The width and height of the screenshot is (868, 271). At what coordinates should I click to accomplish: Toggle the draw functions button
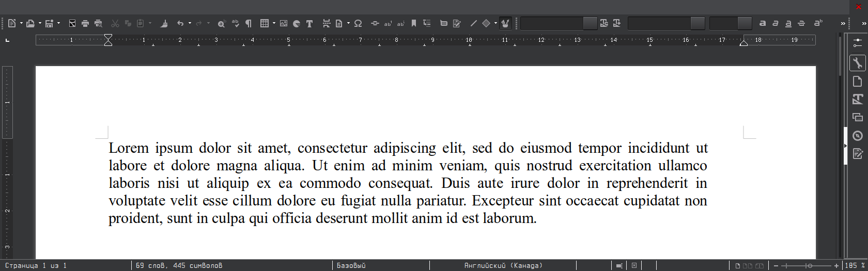(505, 23)
